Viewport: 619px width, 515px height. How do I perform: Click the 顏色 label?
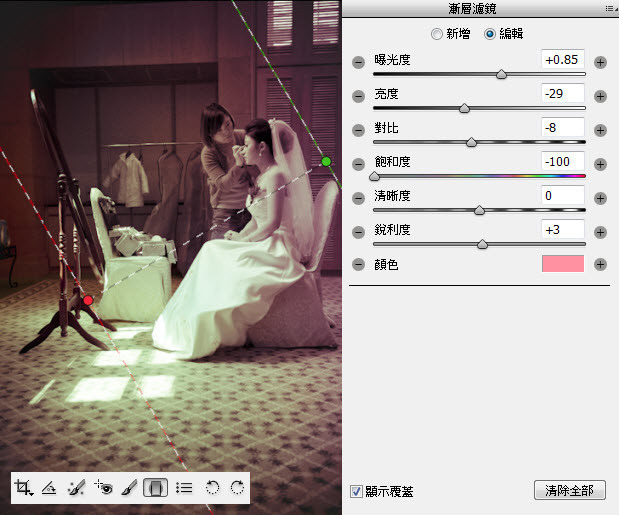[386, 264]
